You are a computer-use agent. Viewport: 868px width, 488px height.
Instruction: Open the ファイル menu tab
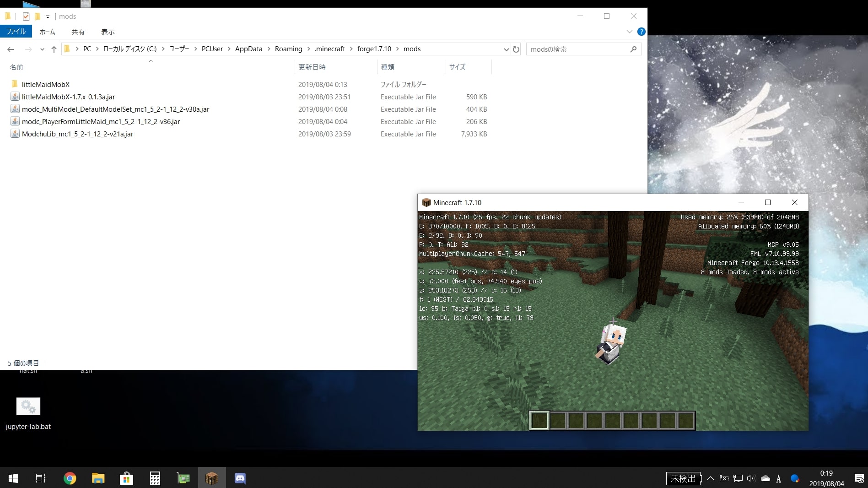[16, 32]
